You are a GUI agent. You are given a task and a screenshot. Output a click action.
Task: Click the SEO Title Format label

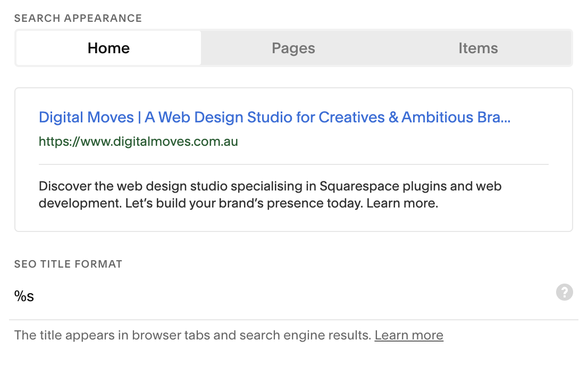(x=68, y=264)
